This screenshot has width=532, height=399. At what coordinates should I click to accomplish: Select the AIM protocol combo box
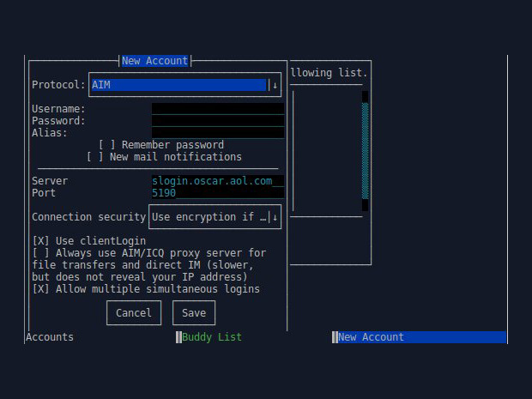(184, 85)
